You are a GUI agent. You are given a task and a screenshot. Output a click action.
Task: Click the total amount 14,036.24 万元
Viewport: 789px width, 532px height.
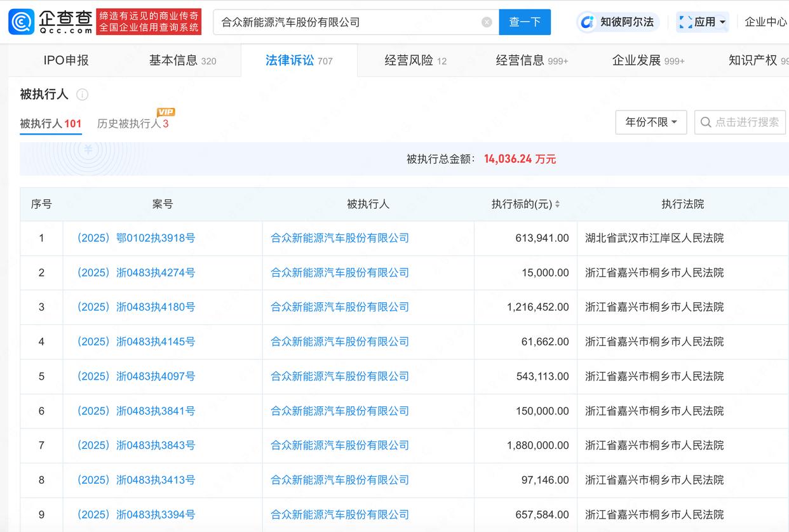[x=520, y=159]
